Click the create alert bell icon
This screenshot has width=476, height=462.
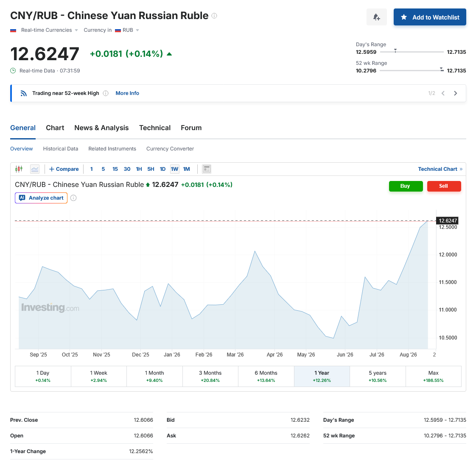tap(376, 17)
